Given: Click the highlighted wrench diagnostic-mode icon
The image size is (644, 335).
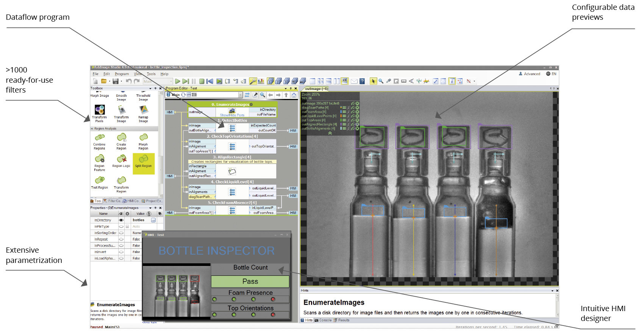Looking at the screenshot, I should (x=253, y=81).
